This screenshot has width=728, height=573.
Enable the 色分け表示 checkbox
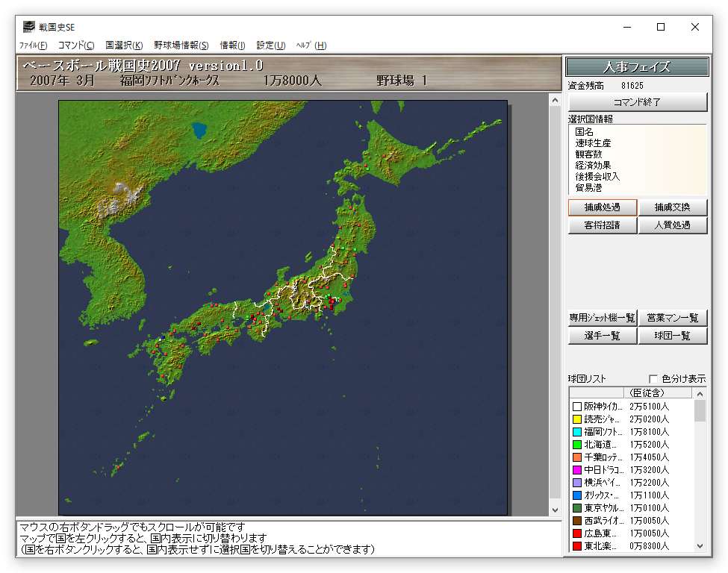(654, 379)
